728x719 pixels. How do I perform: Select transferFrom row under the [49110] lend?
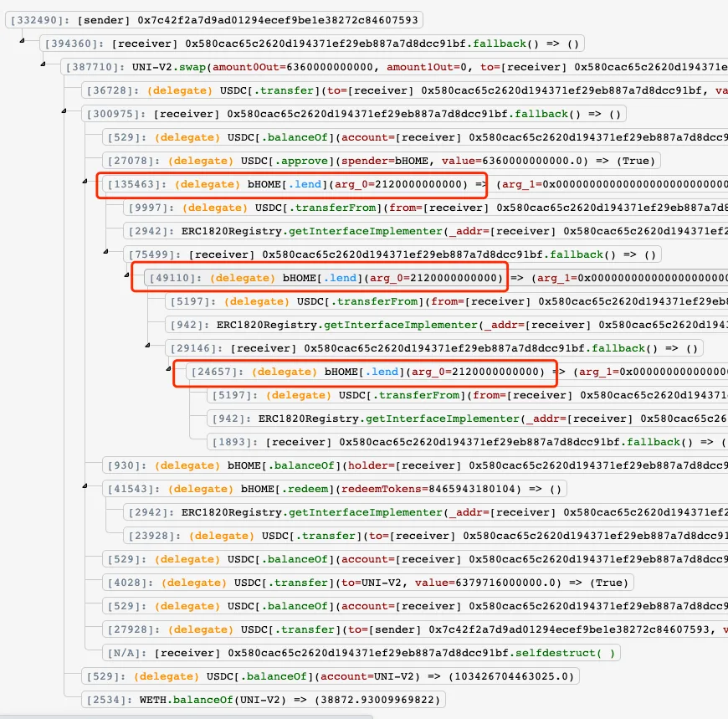tap(447, 301)
